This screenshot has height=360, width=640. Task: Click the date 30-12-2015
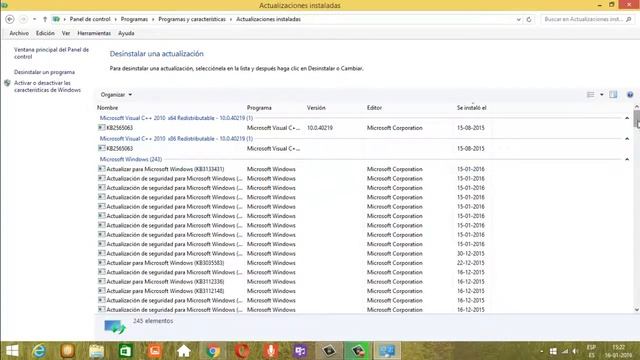point(471,253)
